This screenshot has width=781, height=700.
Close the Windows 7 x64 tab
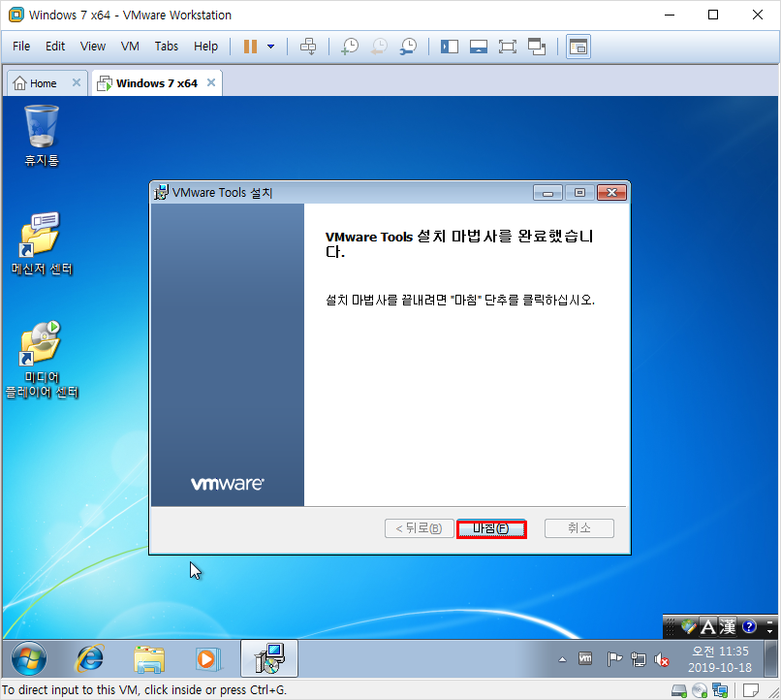(211, 82)
